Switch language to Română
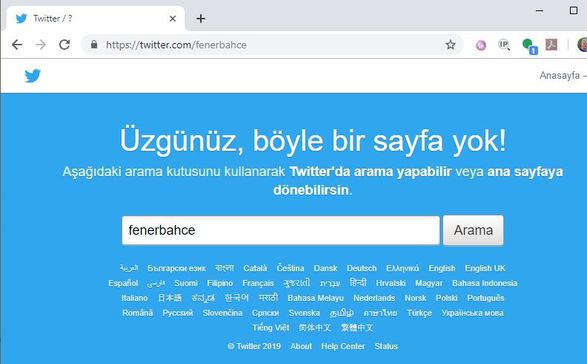The image size is (587, 364). pos(137,313)
